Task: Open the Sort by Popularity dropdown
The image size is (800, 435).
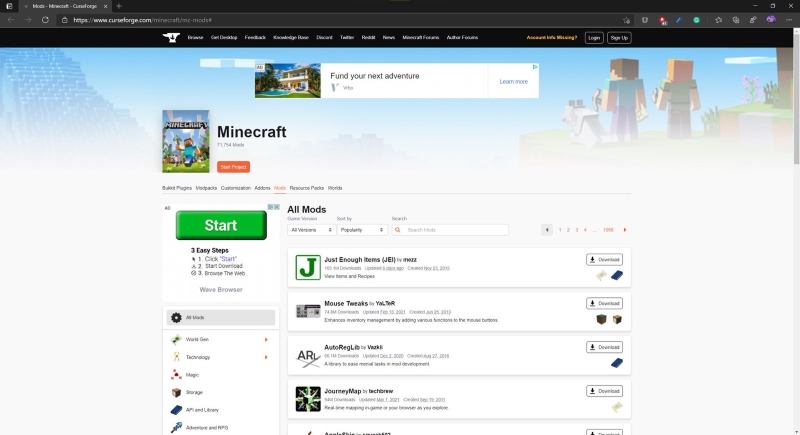Action: pos(361,230)
